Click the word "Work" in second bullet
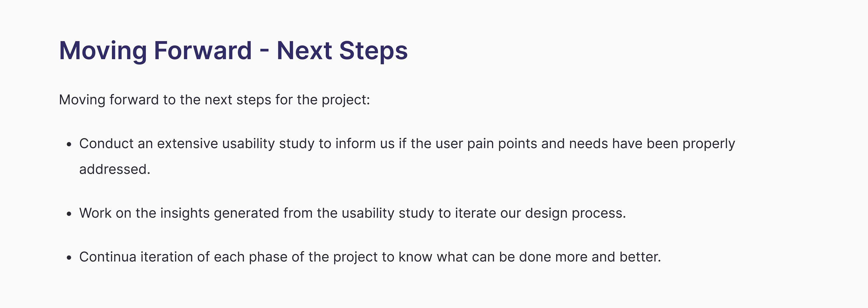This screenshot has height=308, width=868. coord(95,213)
